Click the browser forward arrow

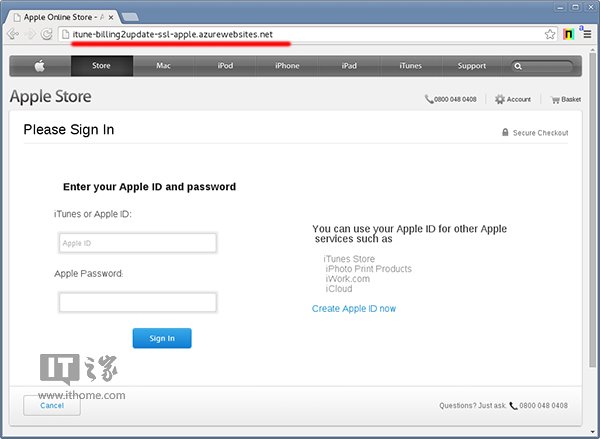point(30,34)
